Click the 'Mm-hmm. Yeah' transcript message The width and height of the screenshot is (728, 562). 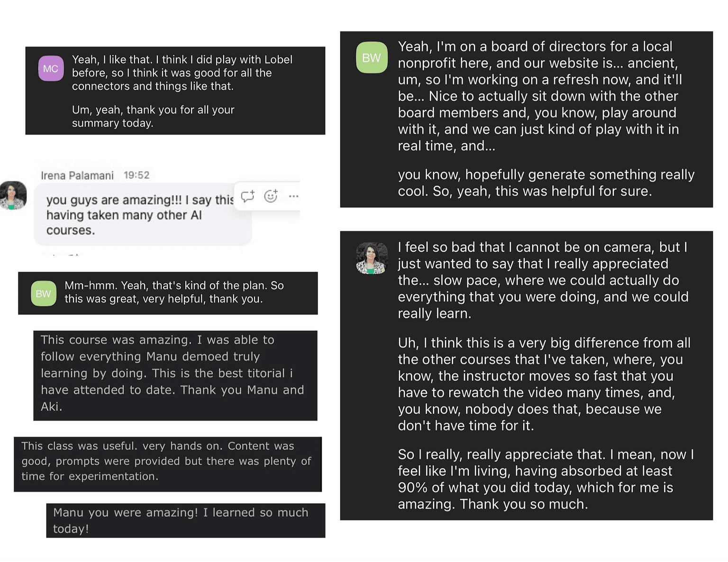click(x=174, y=292)
